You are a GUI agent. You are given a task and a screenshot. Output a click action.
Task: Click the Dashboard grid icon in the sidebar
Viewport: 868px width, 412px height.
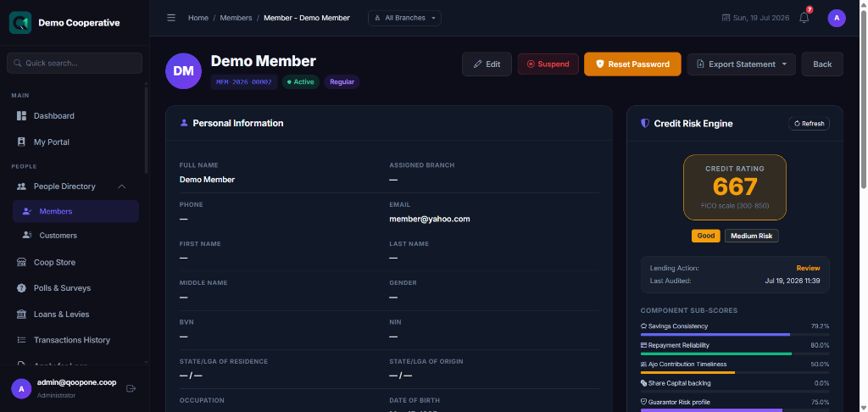(21, 116)
